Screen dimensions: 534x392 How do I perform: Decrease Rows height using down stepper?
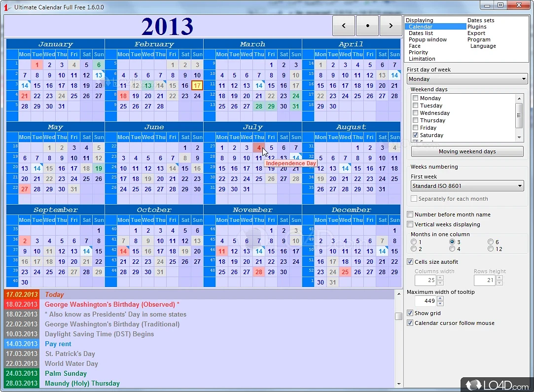pyautogui.click(x=499, y=283)
